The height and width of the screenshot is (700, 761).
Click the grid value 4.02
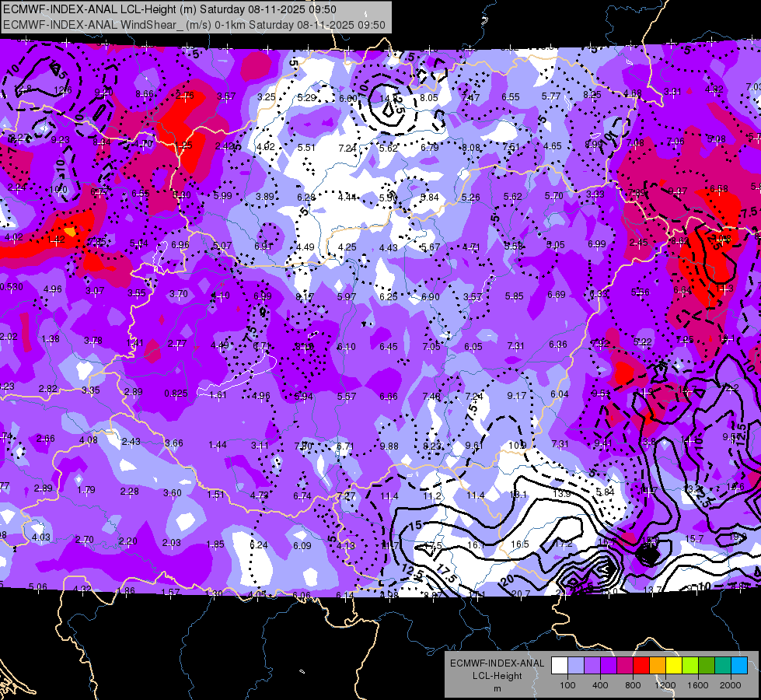click(13, 237)
